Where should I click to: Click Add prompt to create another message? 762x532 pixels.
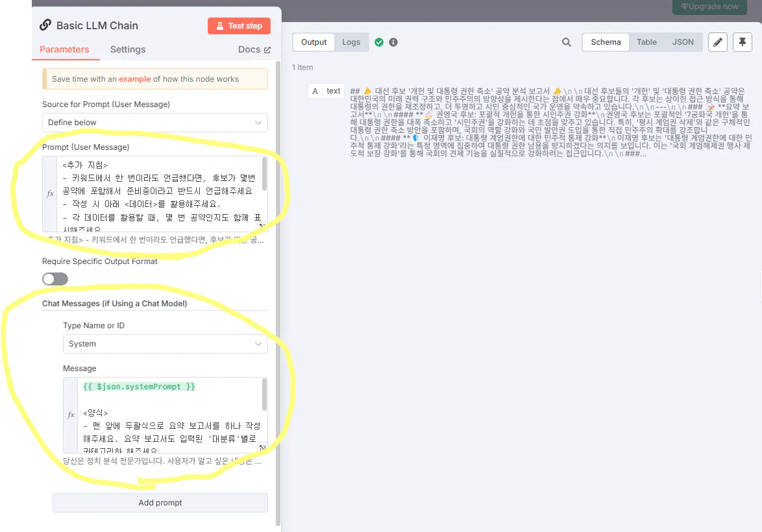click(x=160, y=502)
